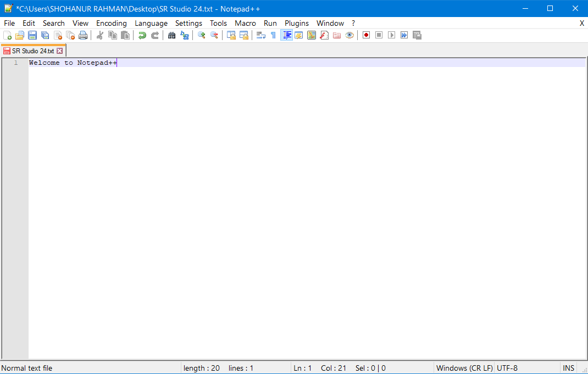Open the Search menu
The height and width of the screenshot is (374, 588).
coord(54,23)
